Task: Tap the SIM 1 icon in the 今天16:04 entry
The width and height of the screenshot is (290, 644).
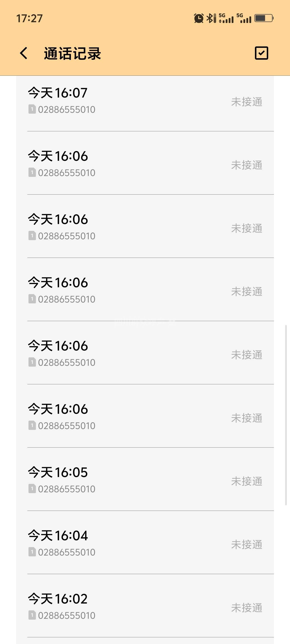Action: tap(32, 552)
